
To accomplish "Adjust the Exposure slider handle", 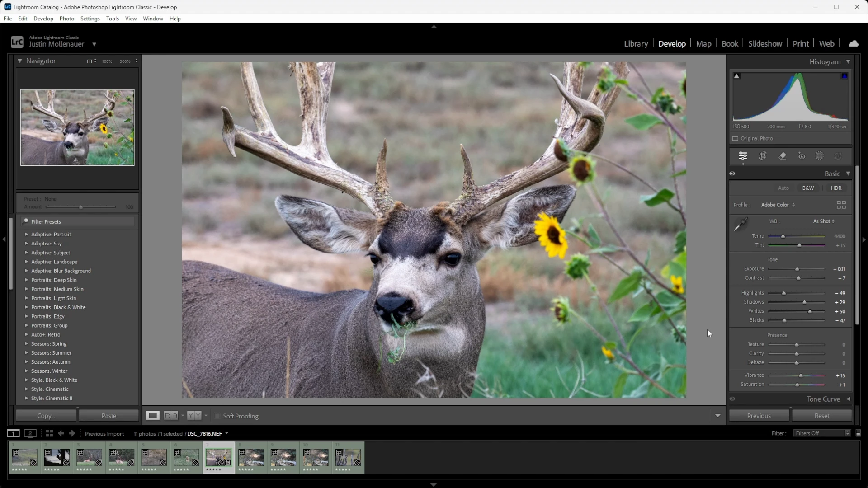I will [x=797, y=269].
